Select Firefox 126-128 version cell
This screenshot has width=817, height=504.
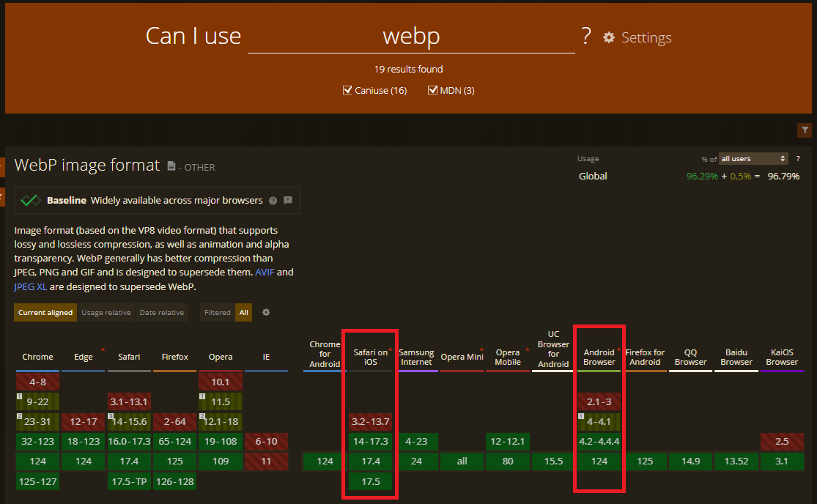click(174, 481)
